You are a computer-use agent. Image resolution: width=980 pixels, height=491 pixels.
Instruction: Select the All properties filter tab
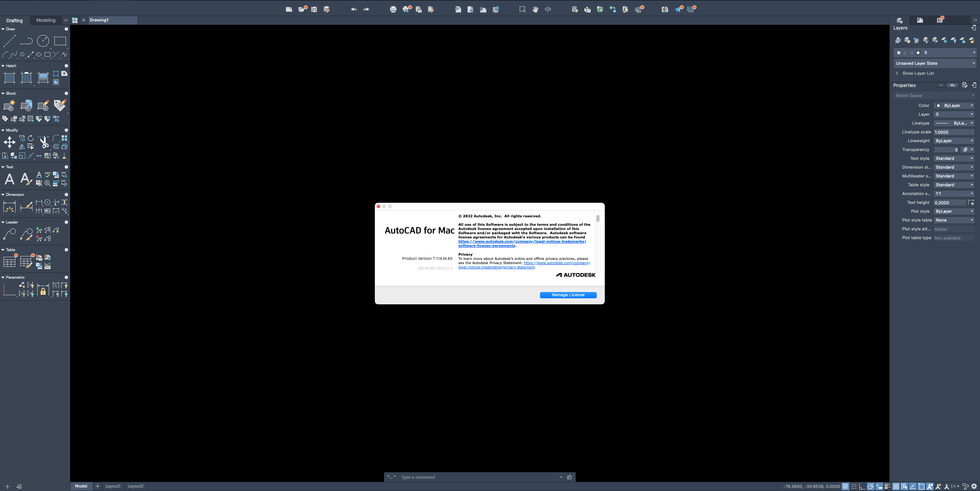tap(941, 85)
